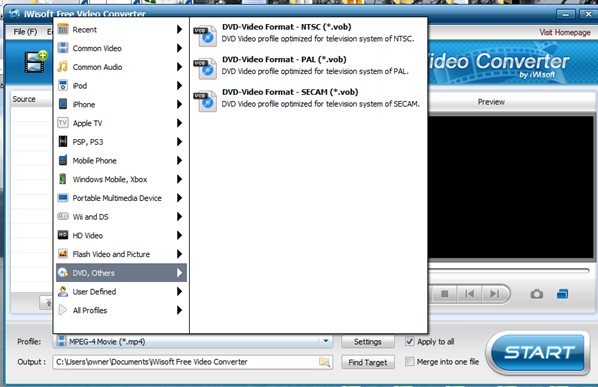Viewport: 598px width, 387px height.
Task: Open the Visit Homepage link
Action: [x=564, y=32]
